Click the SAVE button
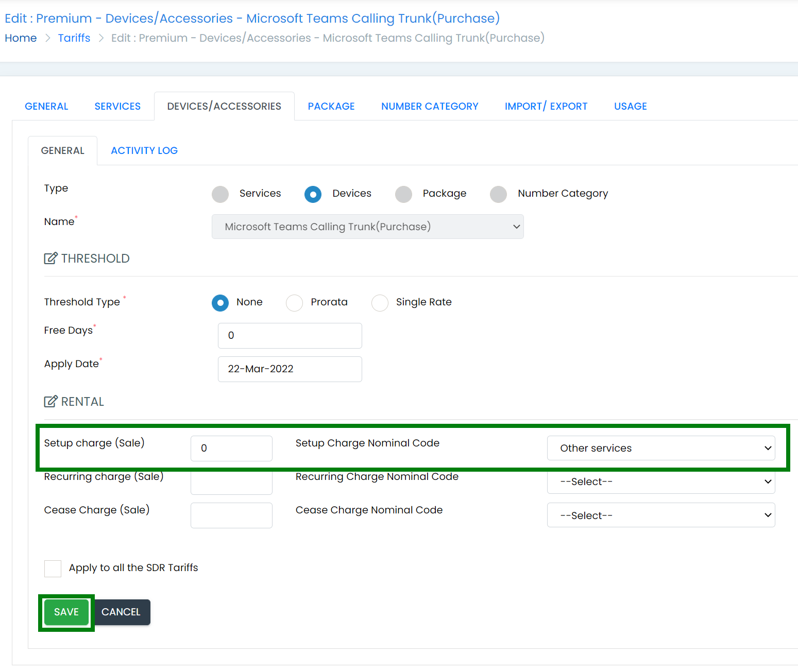The image size is (798, 672). [66, 612]
